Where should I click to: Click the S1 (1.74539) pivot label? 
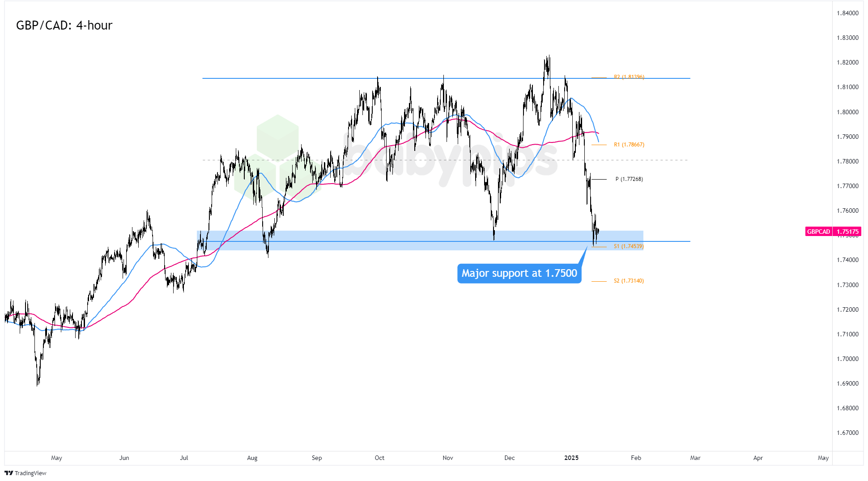[629, 246]
